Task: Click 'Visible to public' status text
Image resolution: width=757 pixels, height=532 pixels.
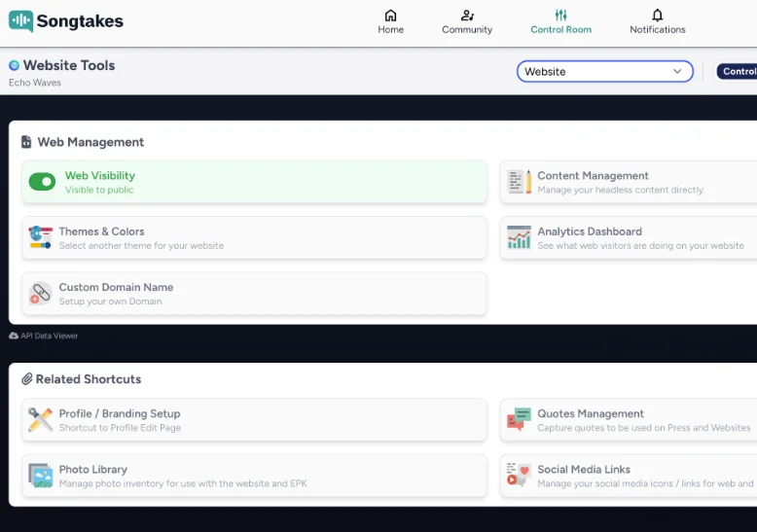Action: [99, 190]
